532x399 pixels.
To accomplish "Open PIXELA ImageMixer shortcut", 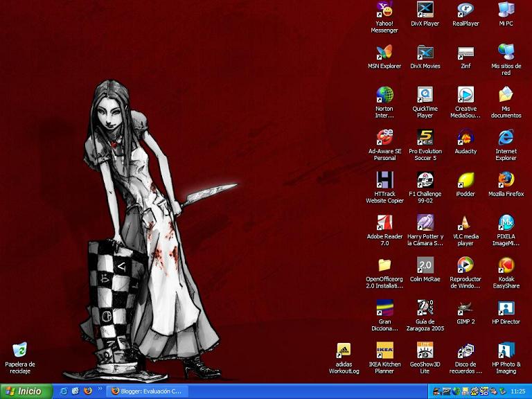I will (x=506, y=222).
